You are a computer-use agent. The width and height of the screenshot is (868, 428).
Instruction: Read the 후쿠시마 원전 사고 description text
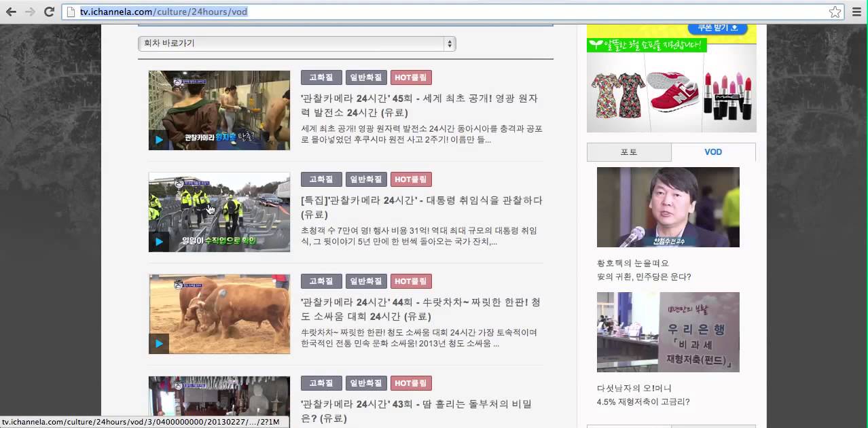click(x=421, y=134)
